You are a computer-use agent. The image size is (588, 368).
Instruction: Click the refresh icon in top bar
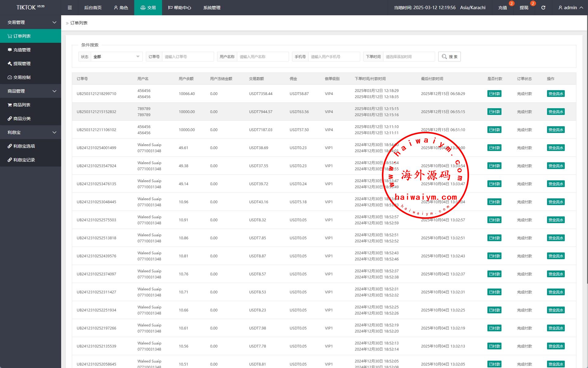click(543, 8)
